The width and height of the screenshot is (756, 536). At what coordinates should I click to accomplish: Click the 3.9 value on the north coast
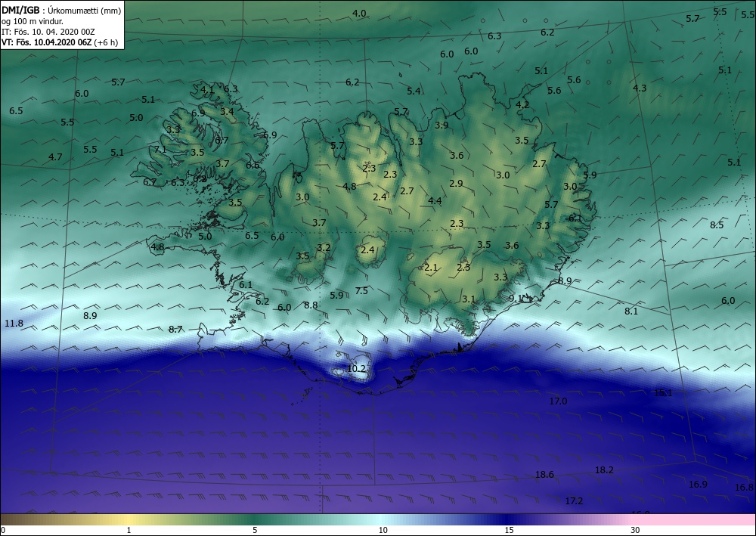pos(442,125)
